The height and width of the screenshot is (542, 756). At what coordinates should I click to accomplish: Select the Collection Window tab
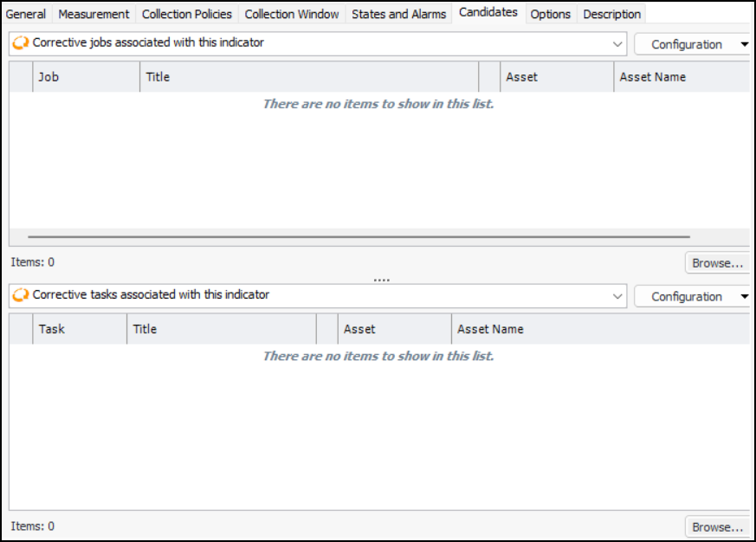292,14
